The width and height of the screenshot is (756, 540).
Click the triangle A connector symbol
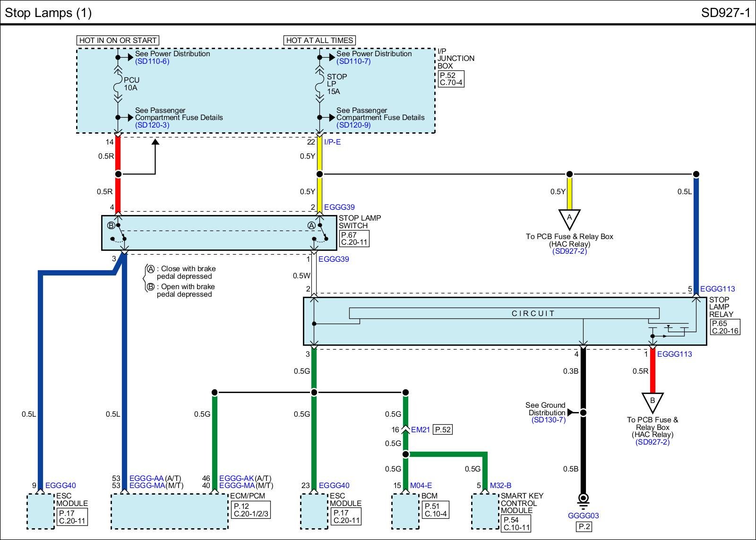pyautogui.click(x=569, y=219)
